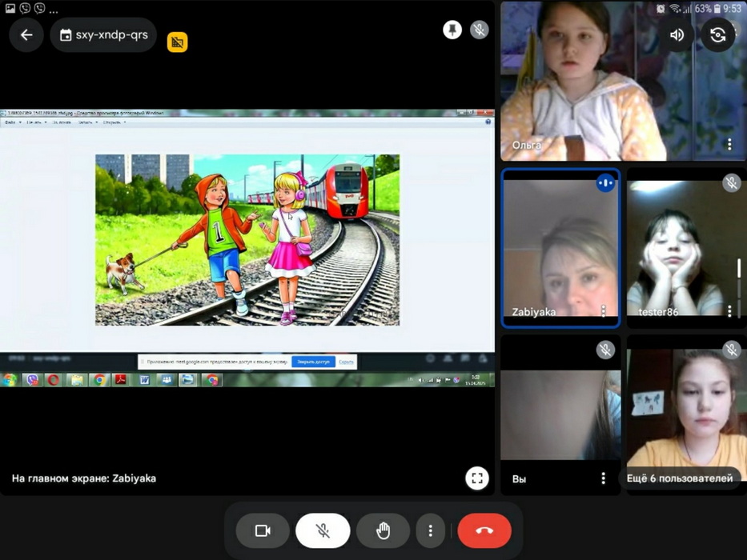Select your own Вы video tile

click(x=560, y=414)
